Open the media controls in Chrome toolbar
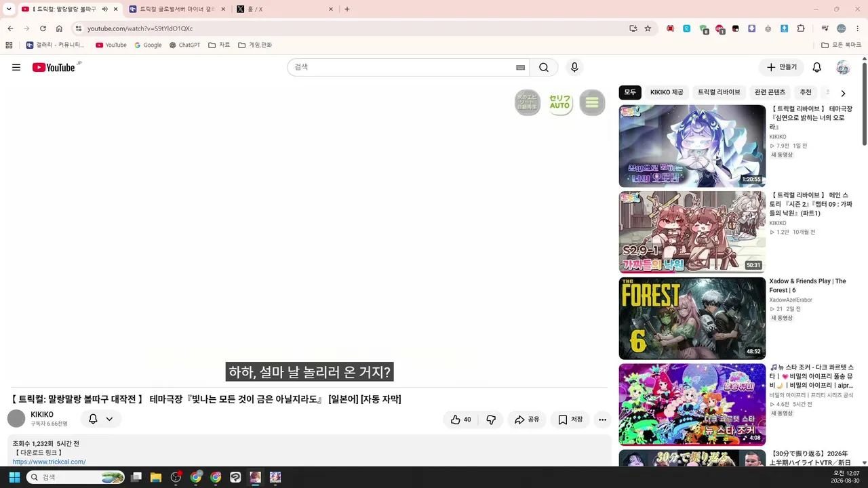This screenshot has height=488, width=868. (825, 28)
